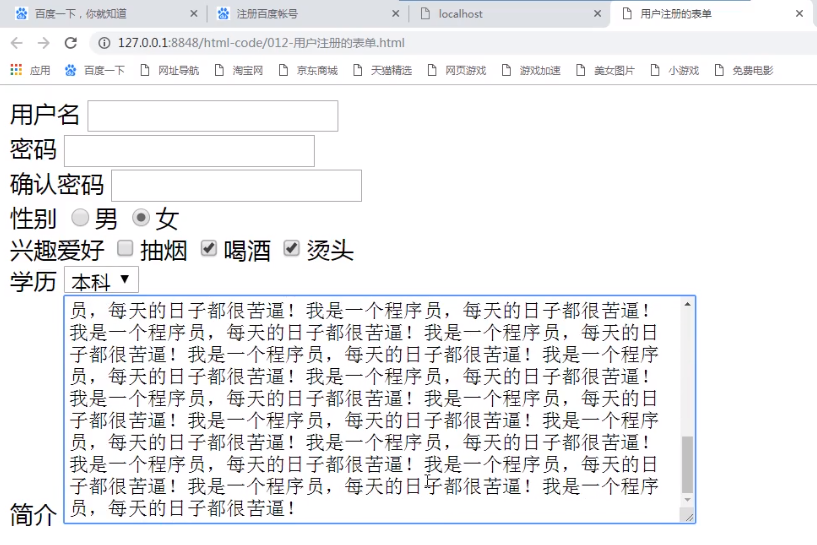This screenshot has width=817, height=545.
Task: Uncheck the 烫头 checkbox
Action: (292, 249)
